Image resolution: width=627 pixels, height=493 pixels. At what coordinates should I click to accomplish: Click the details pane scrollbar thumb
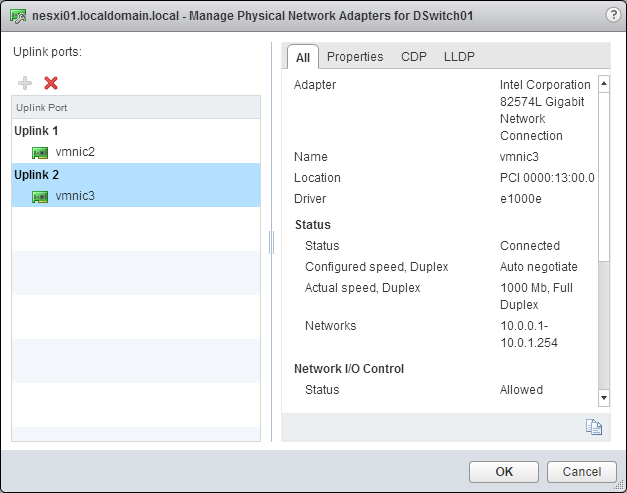[x=604, y=177]
